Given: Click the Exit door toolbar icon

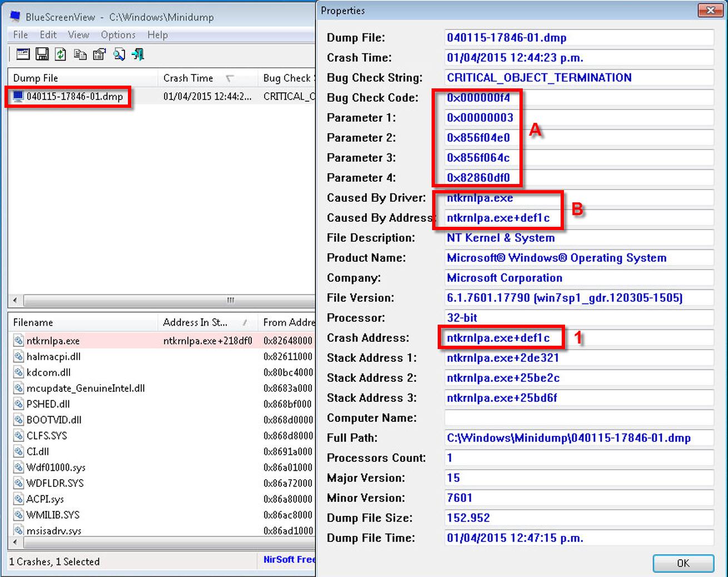Looking at the screenshot, I should pos(138,54).
